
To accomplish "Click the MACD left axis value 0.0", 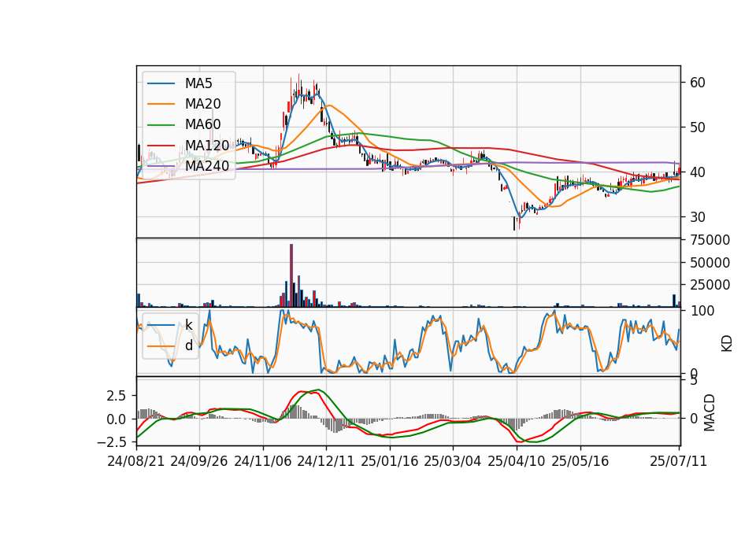I will 117,419.
